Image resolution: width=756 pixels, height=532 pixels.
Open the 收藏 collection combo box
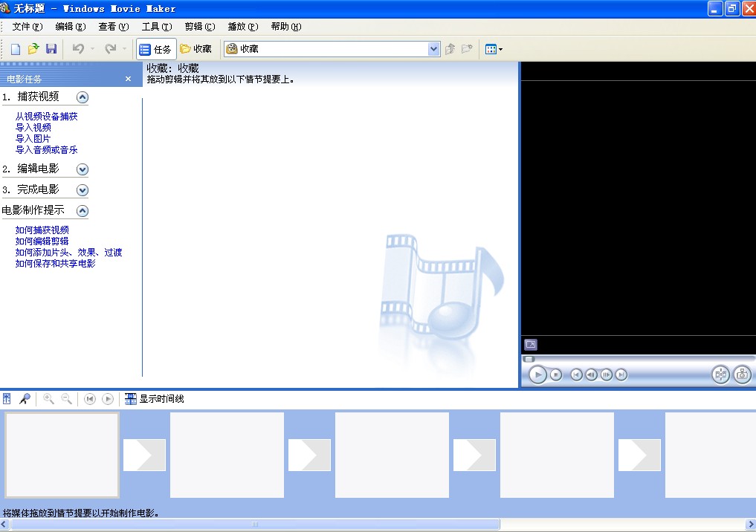pyautogui.click(x=332, y=49)
